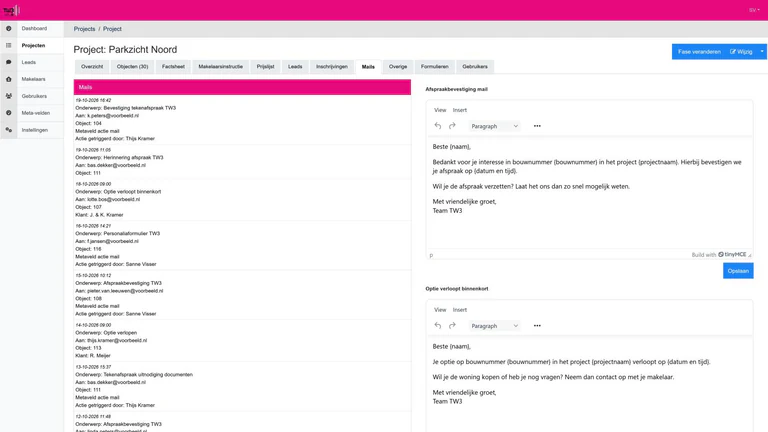Open Insert menu in Optie verloopt editor
Image resolution: width=768 pixels, height=432 pixels.
point(459,310)
